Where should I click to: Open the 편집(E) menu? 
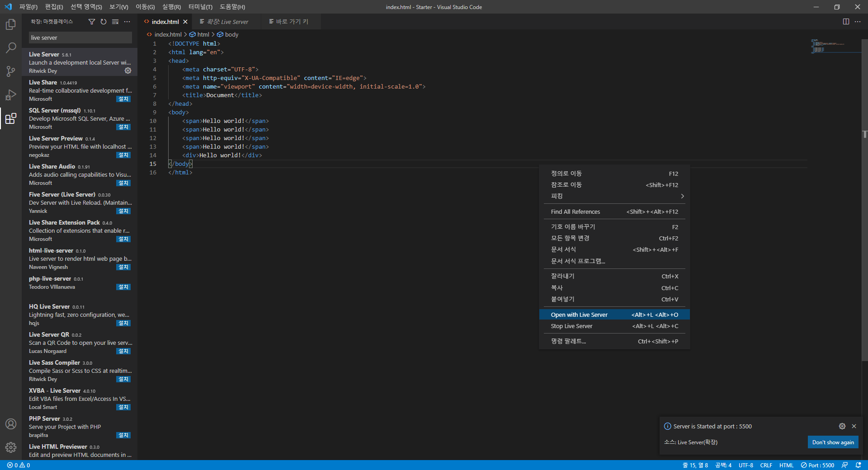coord(54,7)
